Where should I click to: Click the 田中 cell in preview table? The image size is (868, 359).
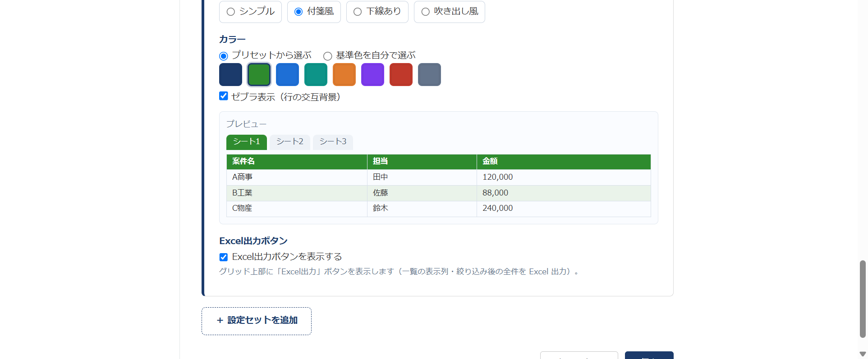click(422, 177)
